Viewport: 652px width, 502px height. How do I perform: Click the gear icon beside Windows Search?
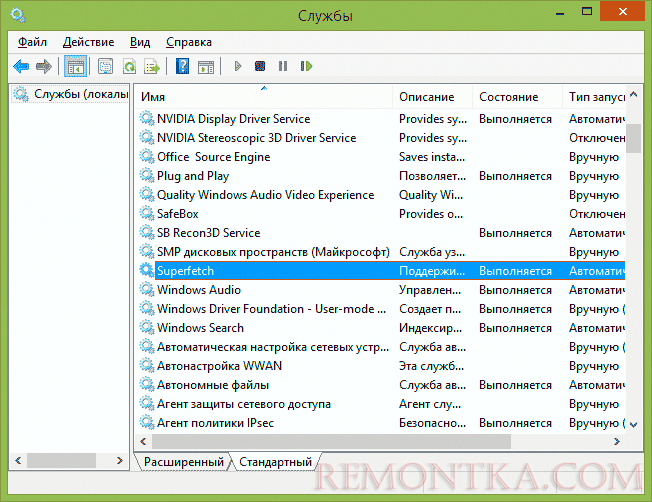coord(146,327)
